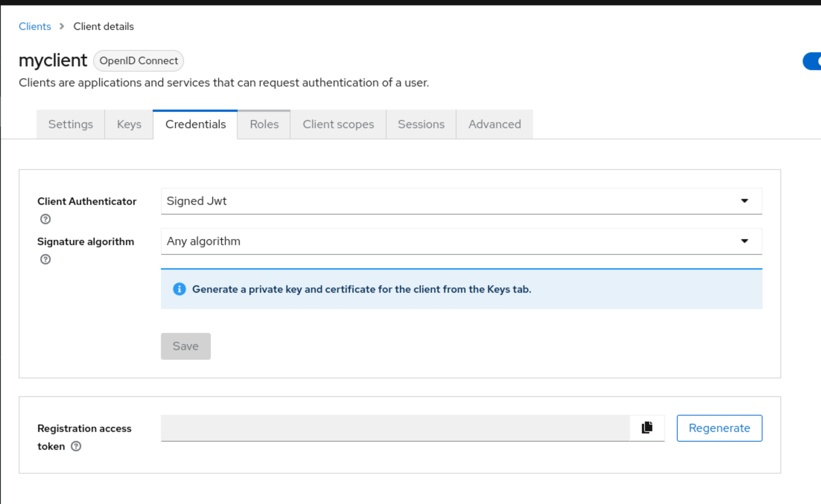The image size is (821, 504).
Task: Click the help icon beside Signature algorithm
Action: [45, 259]
